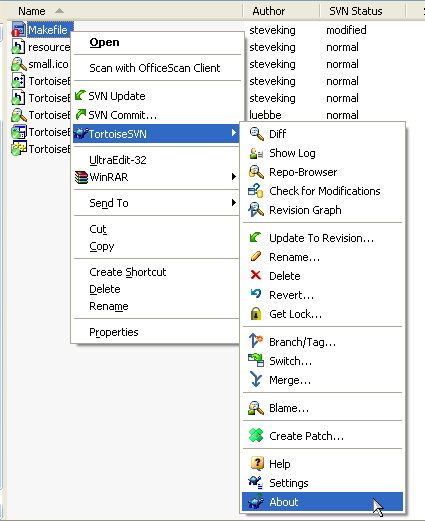Toggle sort arrow on Name column
The image size is (425, 521).
(x=59, y=11)
